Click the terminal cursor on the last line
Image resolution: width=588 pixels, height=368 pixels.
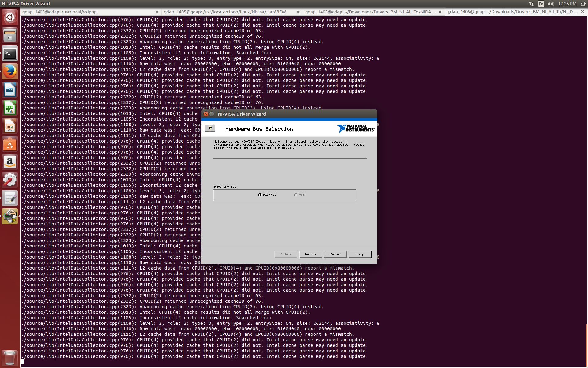(22, 362)
